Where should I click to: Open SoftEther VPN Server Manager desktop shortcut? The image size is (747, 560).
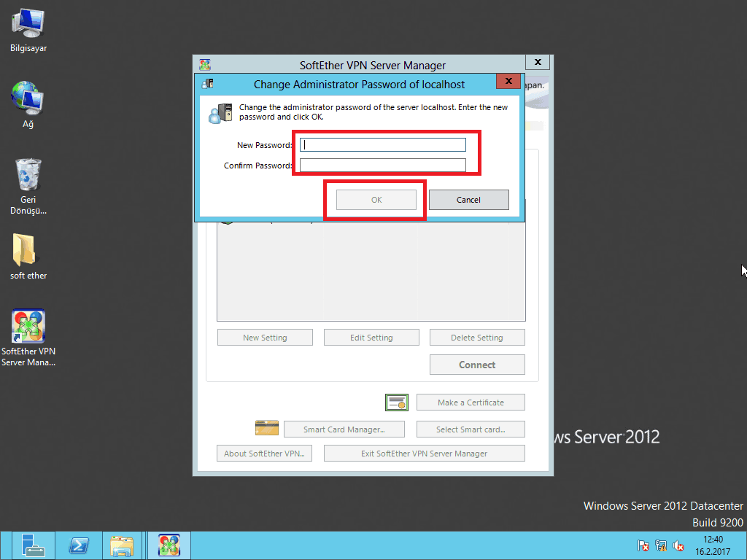(28, 327)
